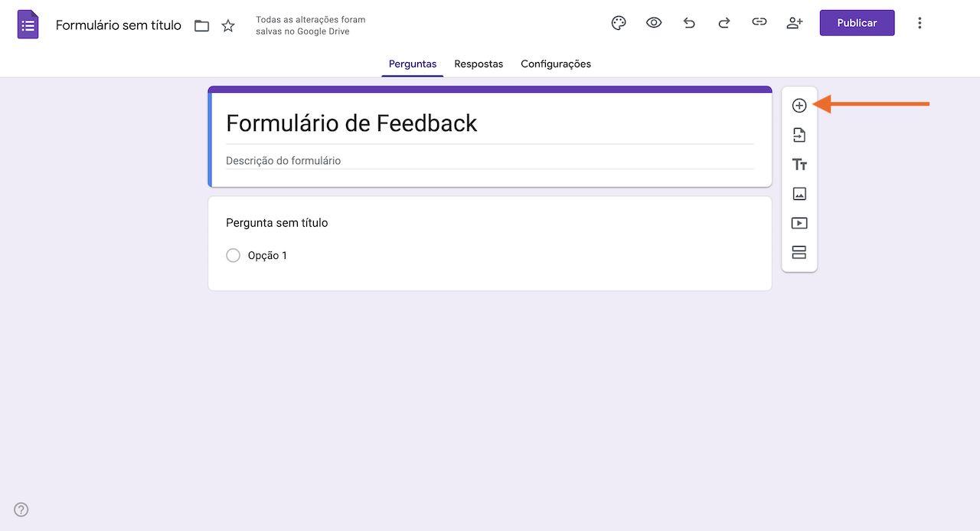The width and height of the screenshot is (980, 531).
Task: Add a new section
Action: click(x=799, y=252)
